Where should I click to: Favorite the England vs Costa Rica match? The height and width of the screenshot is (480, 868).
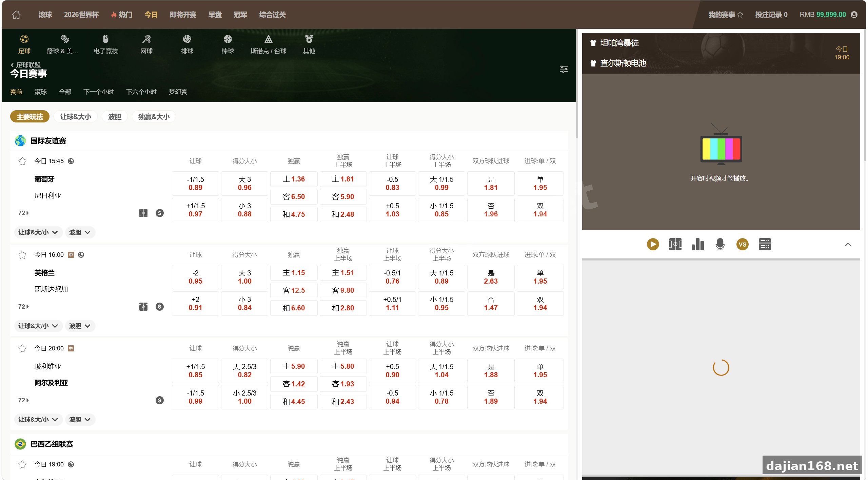pos(22,255)
